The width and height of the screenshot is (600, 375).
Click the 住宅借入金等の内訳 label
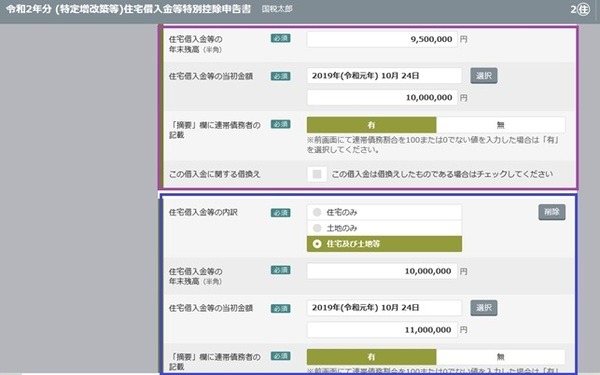click(x=203, y=212)
